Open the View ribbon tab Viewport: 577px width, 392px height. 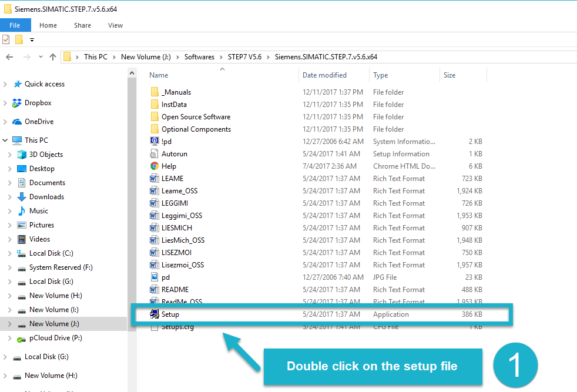[115, 25]
